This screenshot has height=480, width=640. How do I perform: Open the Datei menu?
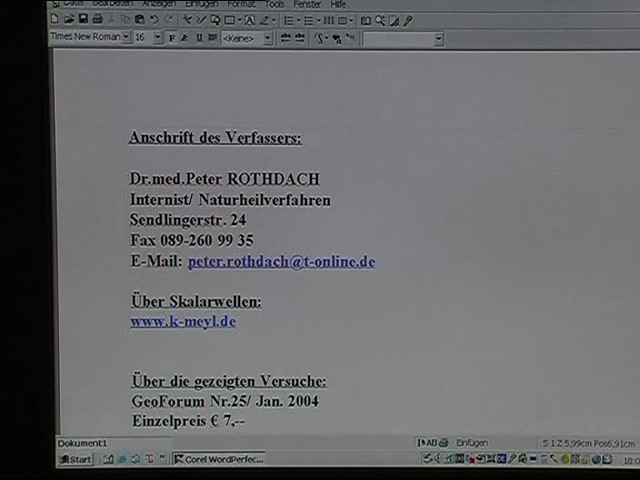(73, 4)
